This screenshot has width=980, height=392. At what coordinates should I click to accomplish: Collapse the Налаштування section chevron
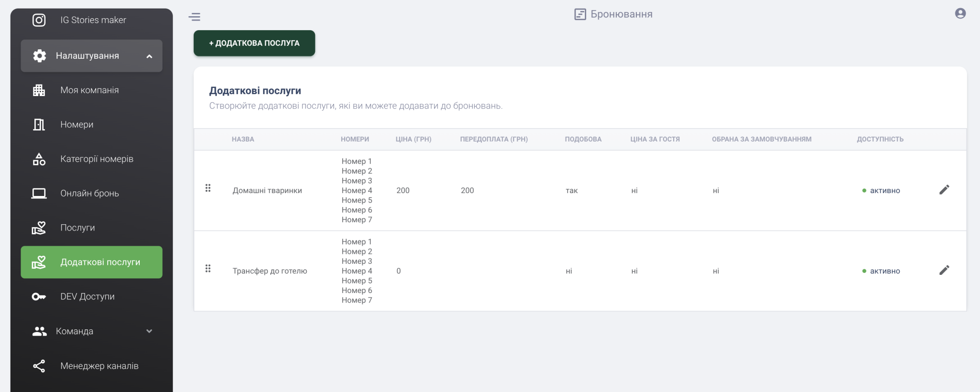[x=149, y=56]
